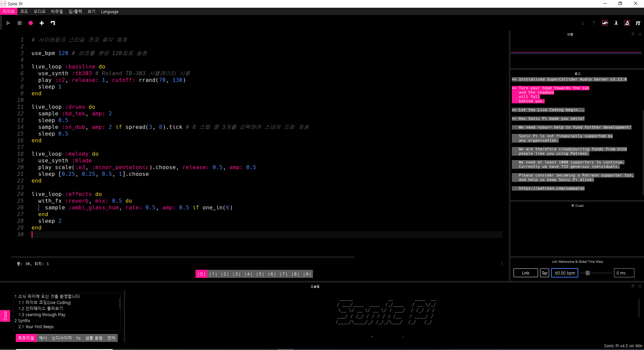Click the help content vertical scrollbar
This screenshot has height=350, width=644.
[x=639, y=308]
